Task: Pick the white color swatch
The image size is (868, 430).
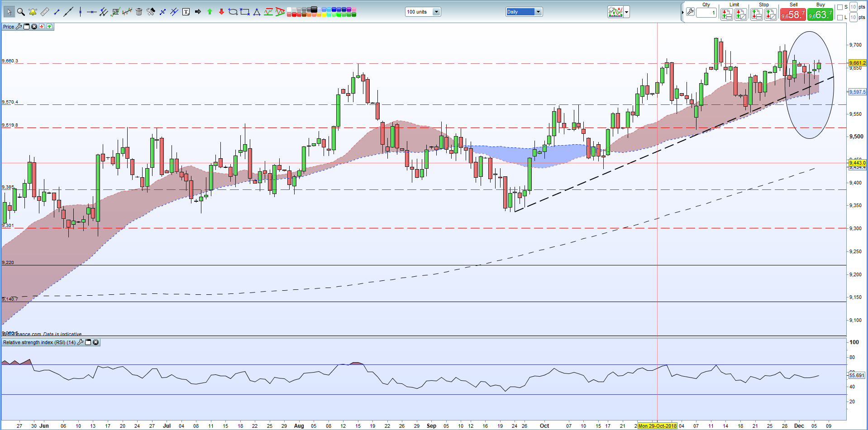Action: click(289, 9)
